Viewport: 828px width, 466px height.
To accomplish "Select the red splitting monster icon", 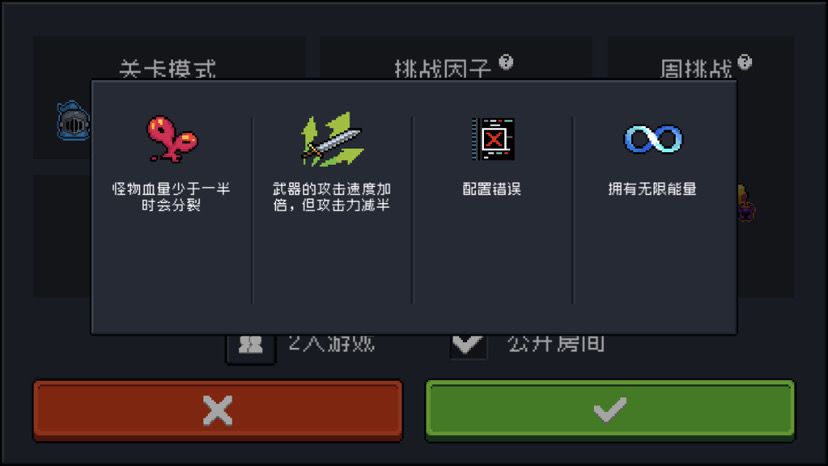I will (x=172, y=139).
